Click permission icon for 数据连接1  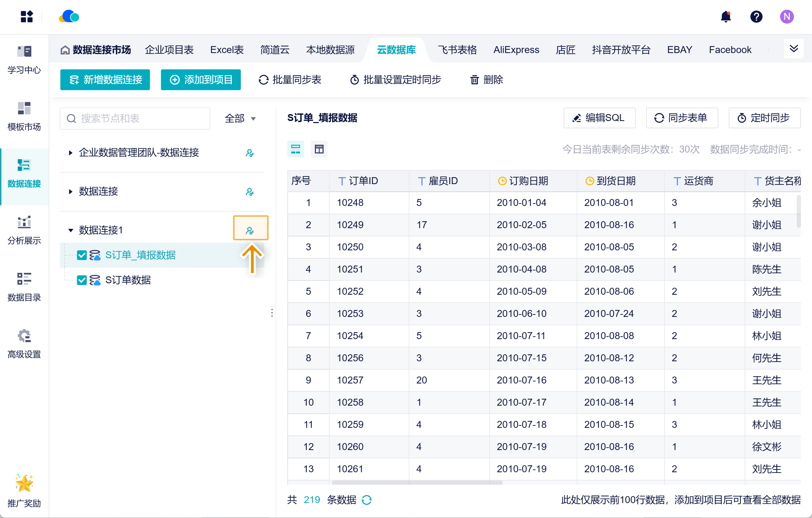coord(250,230)
